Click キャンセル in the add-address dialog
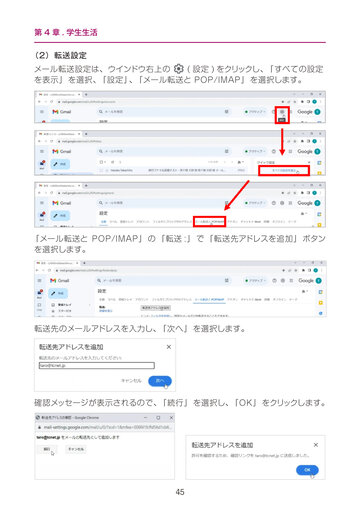The image size is (360, 509). point(131,381)
